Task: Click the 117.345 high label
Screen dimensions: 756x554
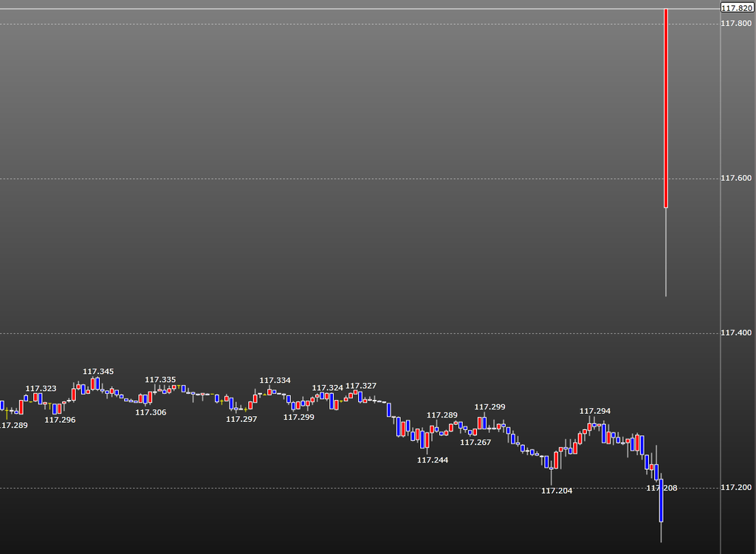Action: click(x=98, y=371)
